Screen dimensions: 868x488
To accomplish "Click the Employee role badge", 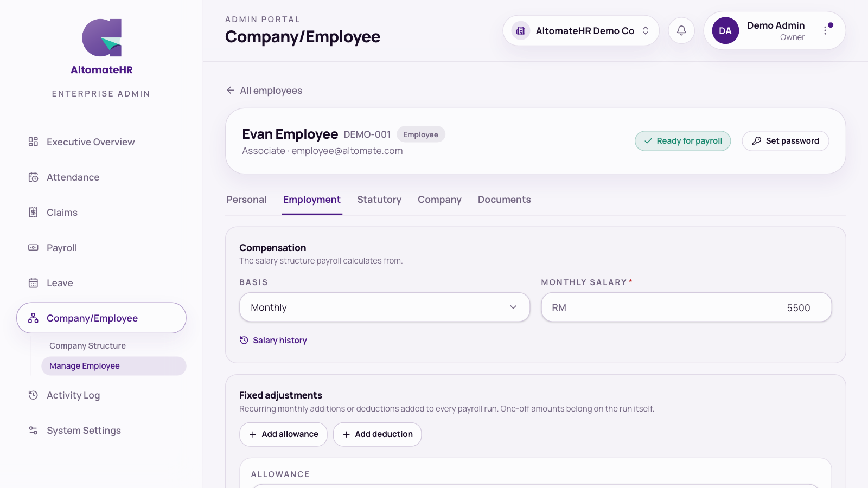I will (421, 134).
